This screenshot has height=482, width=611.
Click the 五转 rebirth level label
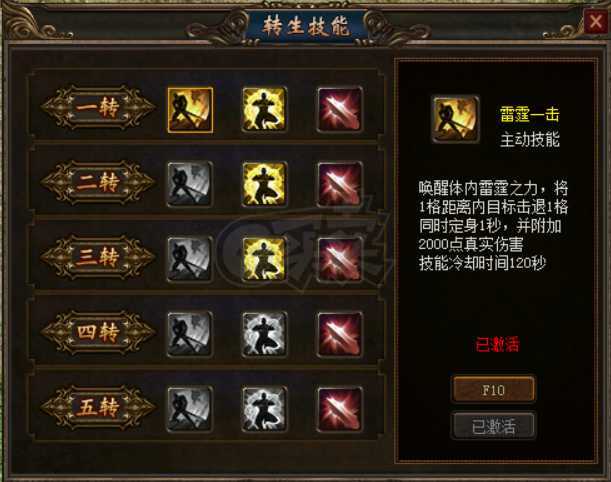tap(98, 408)
